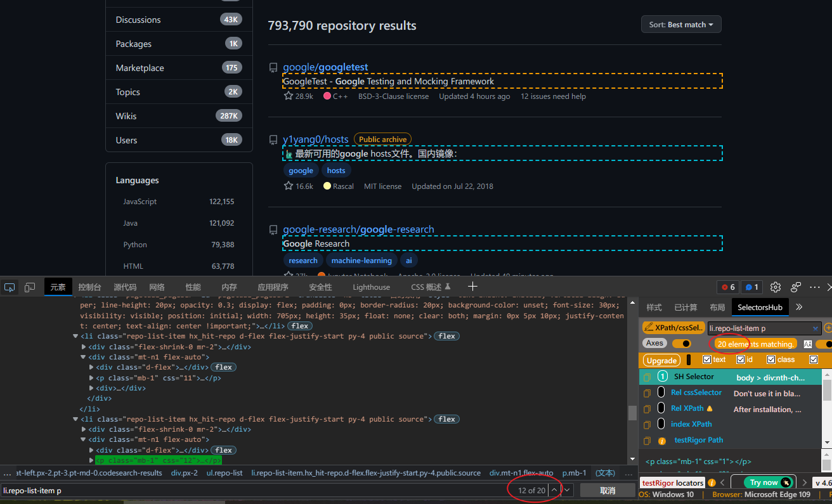Clear the SelectorsHub selector input
The image size is (832, 504).
click(816, 328)
